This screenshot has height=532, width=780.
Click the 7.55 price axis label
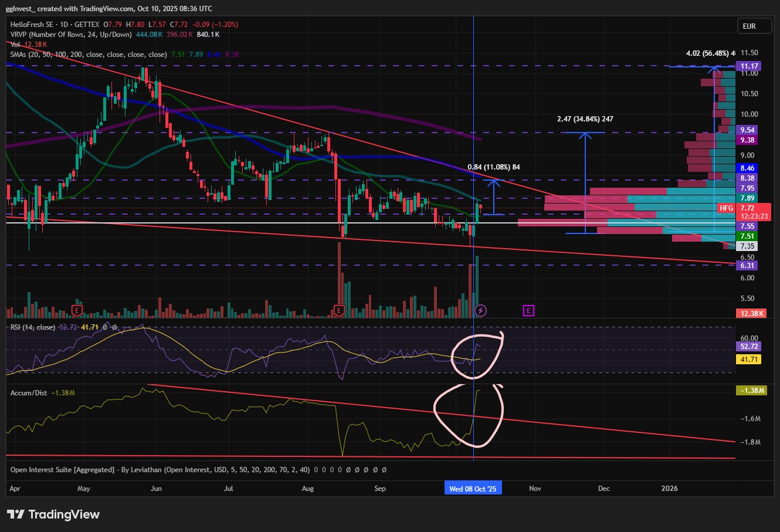(x=747, y=226)
